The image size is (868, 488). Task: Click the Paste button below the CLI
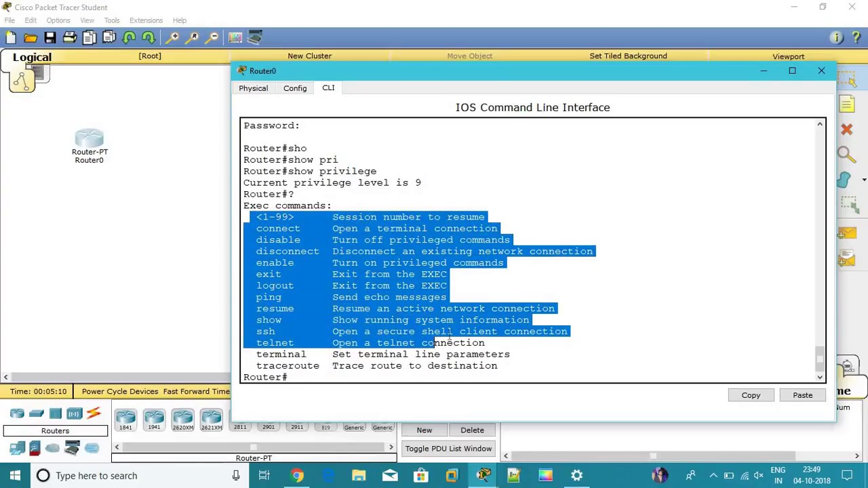coord(802,395)
